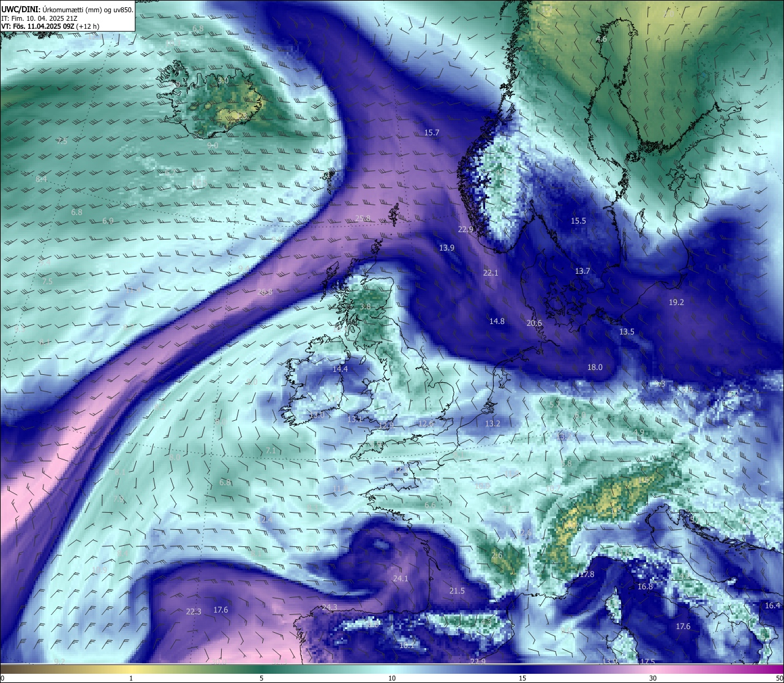Image resolution: width=784 pixels, height=683 pixels.
Task: Click the colorbar tick label 0
Action: 3,678
